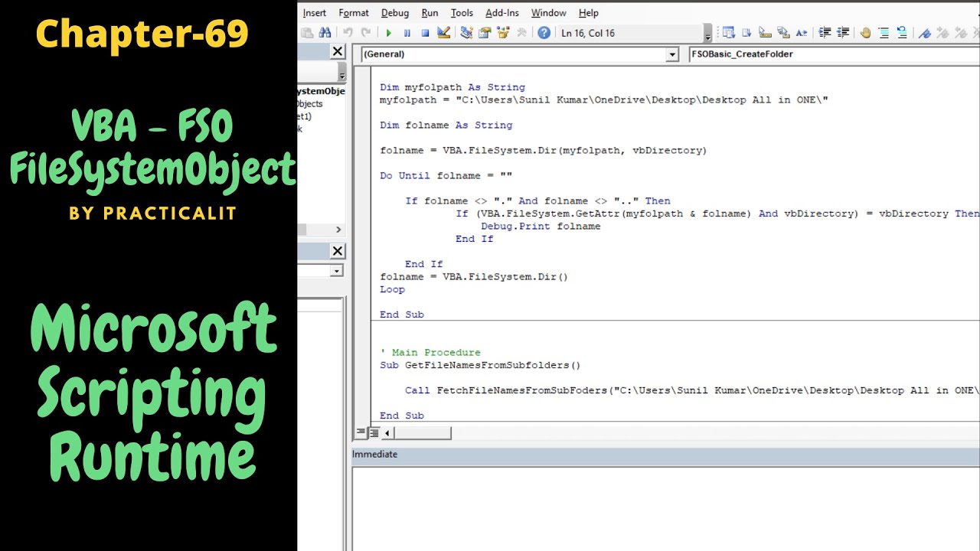Screen dimensions: 980x551
Task: Click the Complete Word icon
Action: point(802,33)
